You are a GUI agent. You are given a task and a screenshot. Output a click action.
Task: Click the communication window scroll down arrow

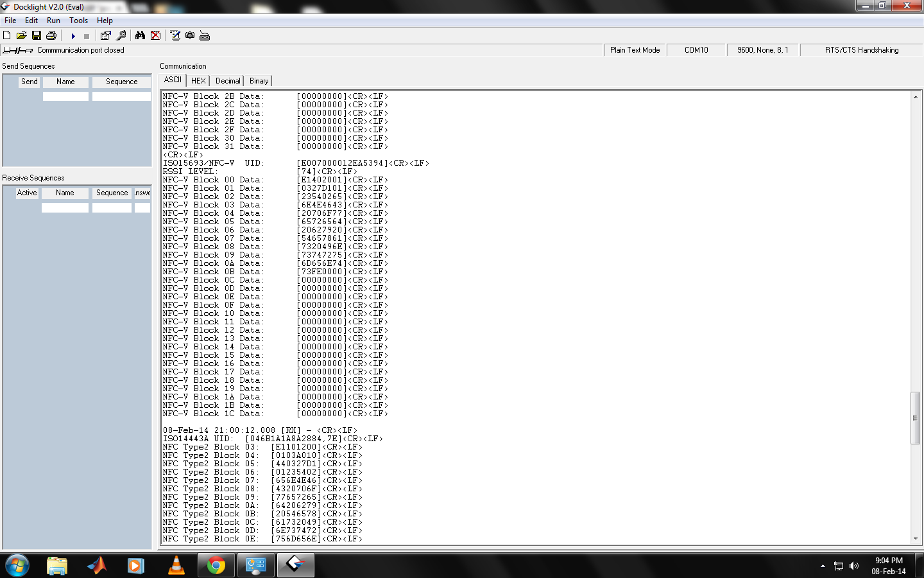[x=916, y=539]
